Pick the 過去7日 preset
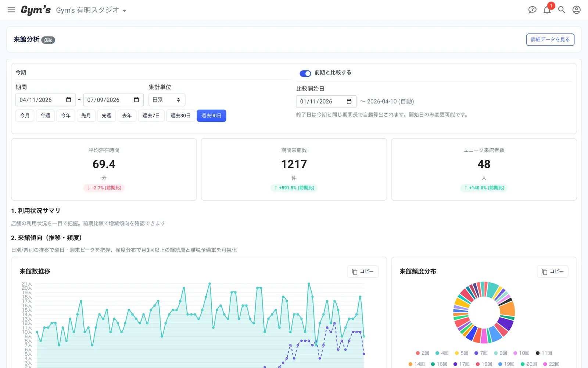 click(x=151, y=116)
